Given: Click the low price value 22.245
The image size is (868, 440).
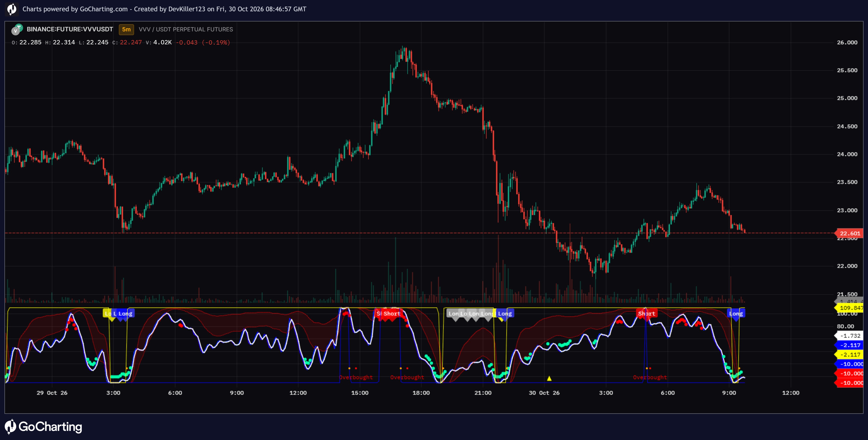Looking at the screenshot, I should pyautogui.click(x=97, y=42).
